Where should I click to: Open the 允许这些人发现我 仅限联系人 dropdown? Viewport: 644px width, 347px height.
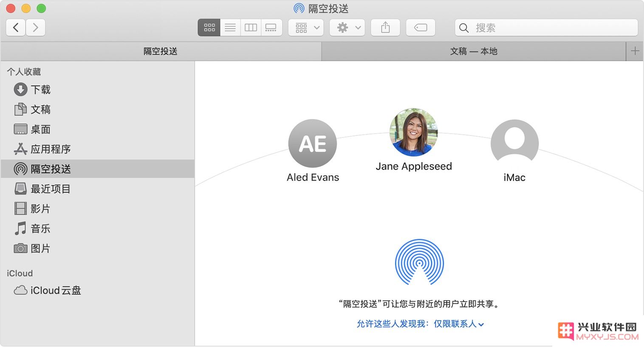coord(421,324)
